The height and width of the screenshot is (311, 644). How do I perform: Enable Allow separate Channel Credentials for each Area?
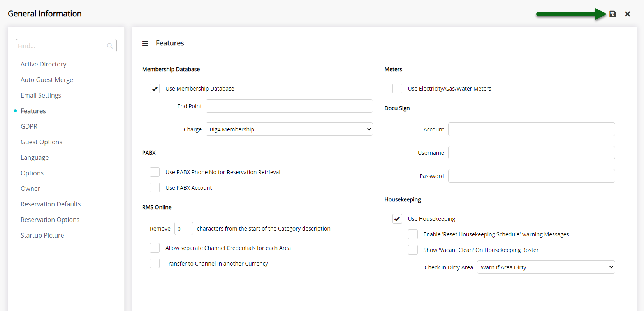(155, 248)
